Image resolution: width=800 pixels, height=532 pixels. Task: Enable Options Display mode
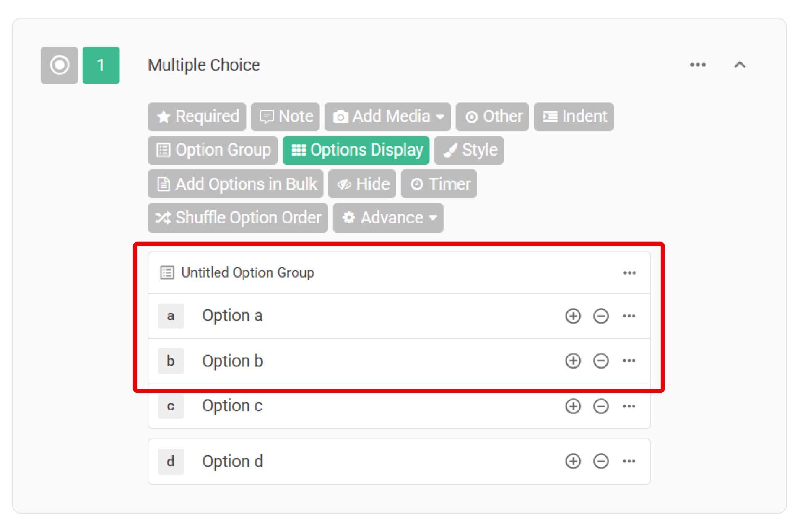(356, 150)
